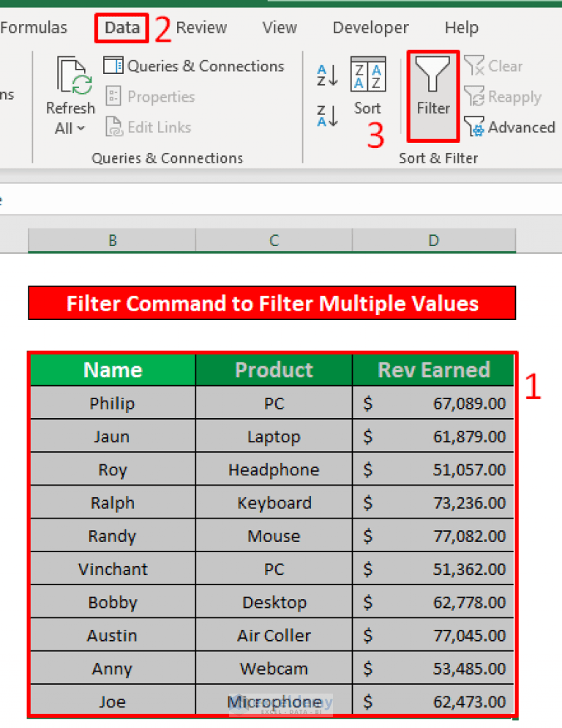Image resolution: width=562 pixels, height=728 pixels.
Task: Select revenue cell 77,045.00
Action: click(433, 635)
